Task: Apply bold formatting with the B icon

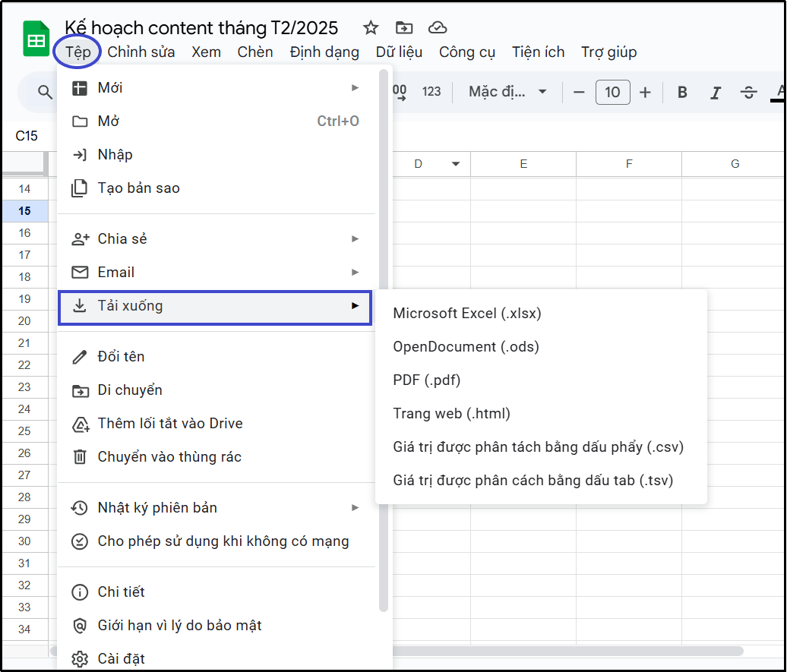Action: [x=682, y=93]
